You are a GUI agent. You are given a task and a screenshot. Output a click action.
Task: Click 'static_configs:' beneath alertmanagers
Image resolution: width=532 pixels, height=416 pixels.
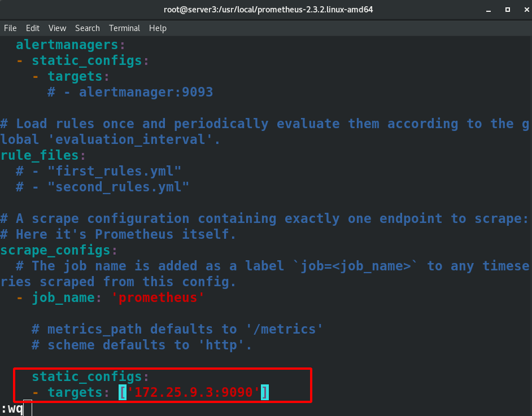click(x=90, y=60)
